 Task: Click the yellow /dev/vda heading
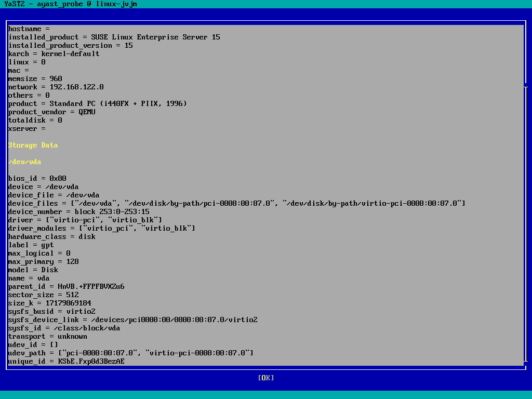tap(24, 162)
